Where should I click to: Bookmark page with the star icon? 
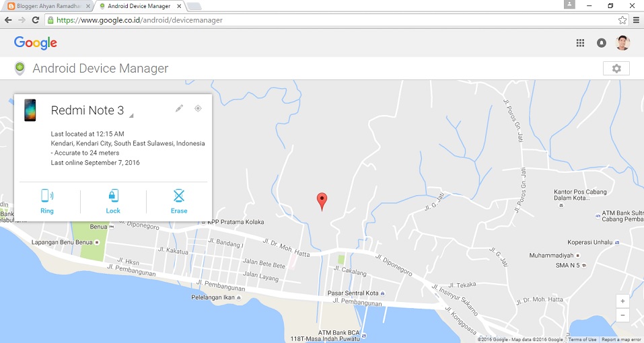(622, 20)
